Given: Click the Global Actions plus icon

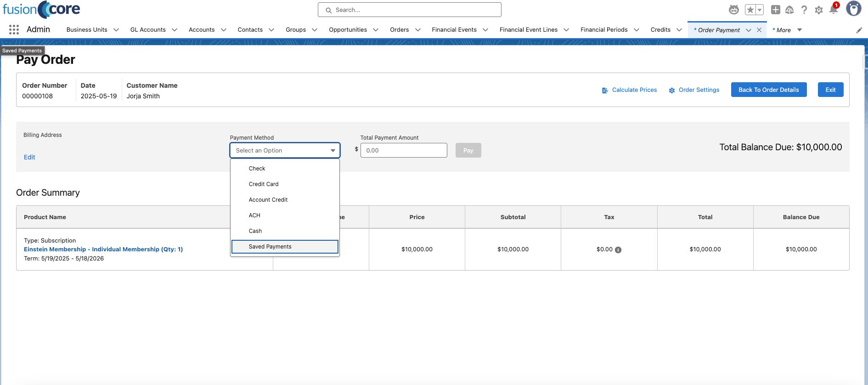Looking at the screenshot, I should (776, 10).
